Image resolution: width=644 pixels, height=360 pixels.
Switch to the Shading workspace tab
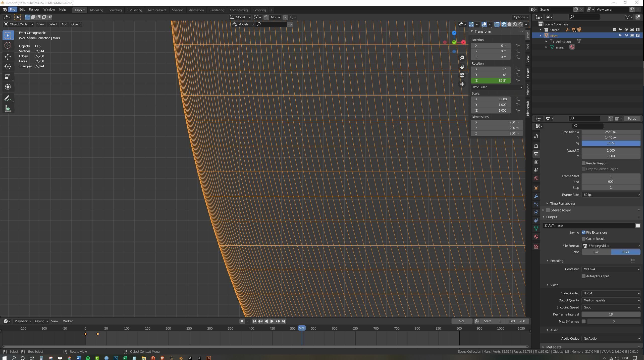tap(178, 10)
